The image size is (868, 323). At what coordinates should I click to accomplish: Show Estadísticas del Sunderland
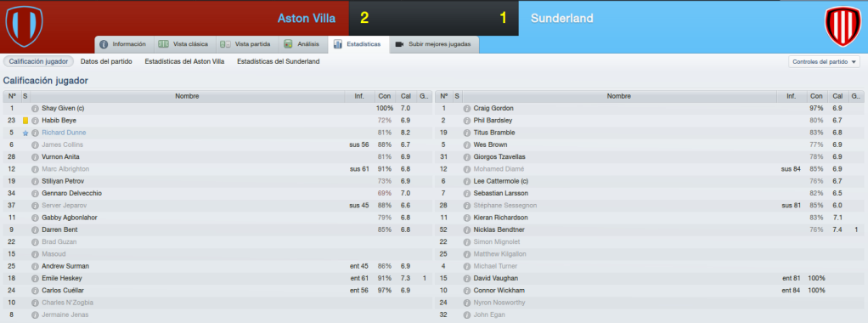[x=279, y=61]
